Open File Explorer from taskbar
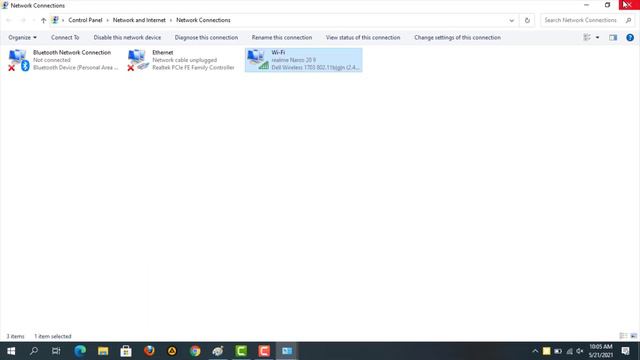Image resolution: width=640 pixels, height=360 pixels. 103,351
